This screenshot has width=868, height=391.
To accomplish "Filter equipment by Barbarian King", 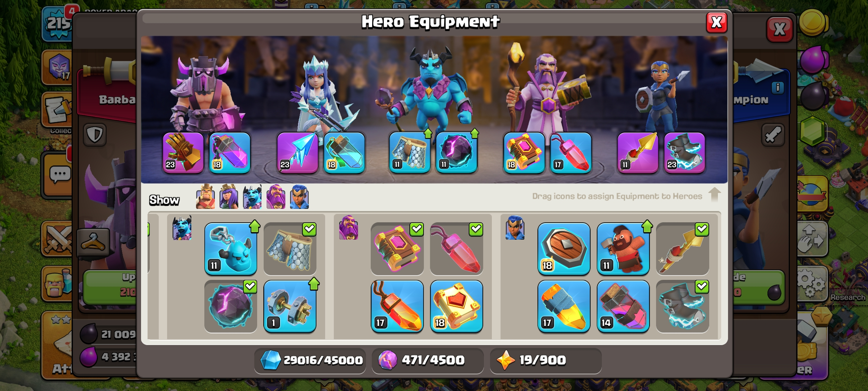I will point(205,197).
